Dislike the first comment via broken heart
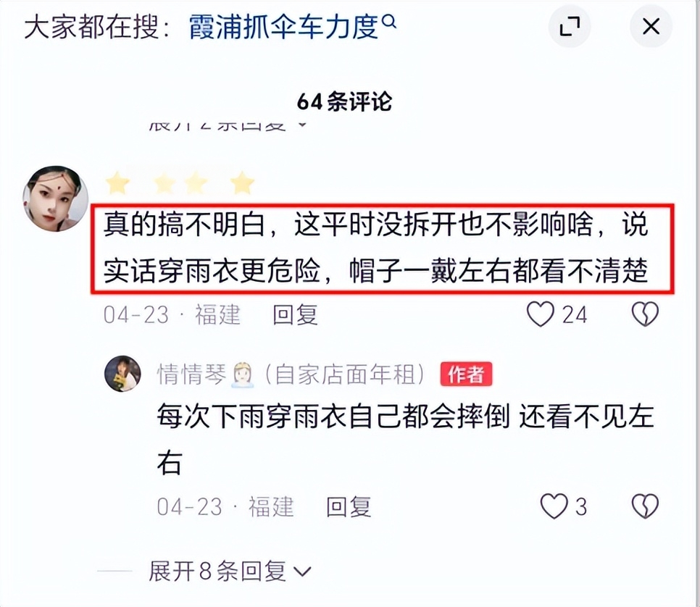 click(x=645, y=314)
